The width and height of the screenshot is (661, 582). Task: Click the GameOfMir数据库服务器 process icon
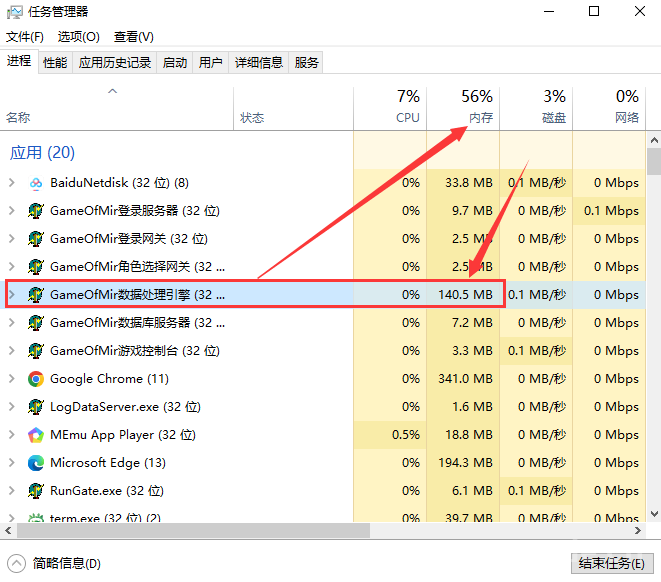tap(36, 323)
